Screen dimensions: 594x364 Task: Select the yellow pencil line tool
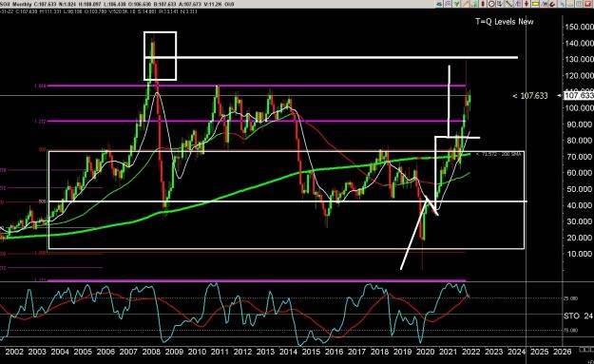(466, 4)
